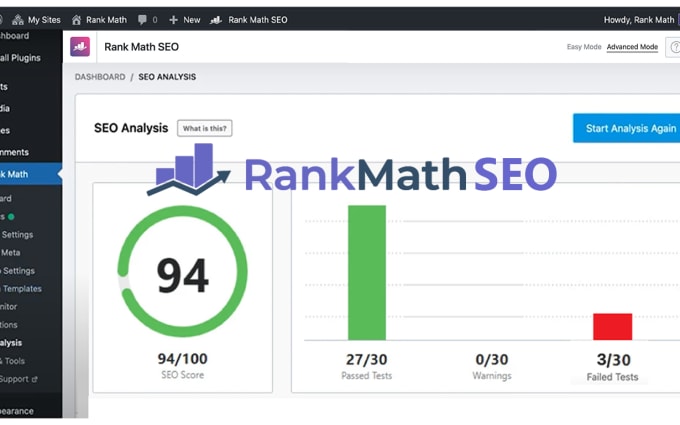
Task: Click the purple Rank Math logo square
Action: coord(80,46)
